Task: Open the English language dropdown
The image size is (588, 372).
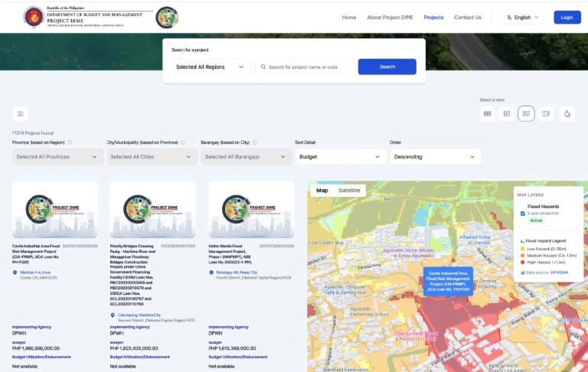Action: pyautogui.click(x=523, y=18)
